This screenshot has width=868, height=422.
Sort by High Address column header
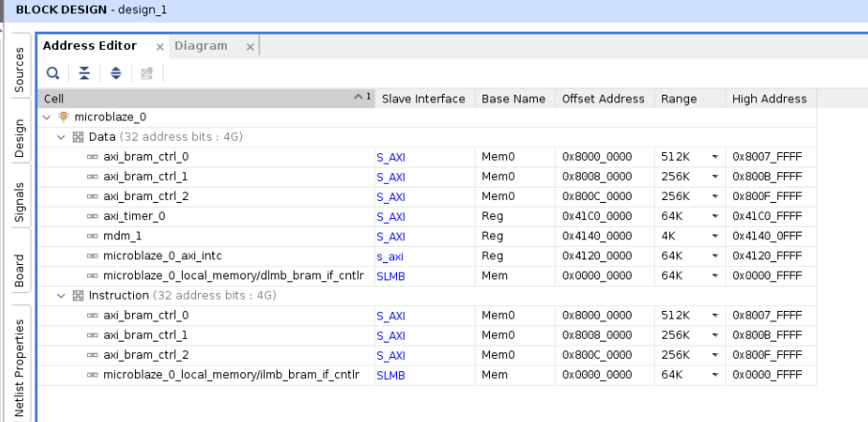(771, 99)
